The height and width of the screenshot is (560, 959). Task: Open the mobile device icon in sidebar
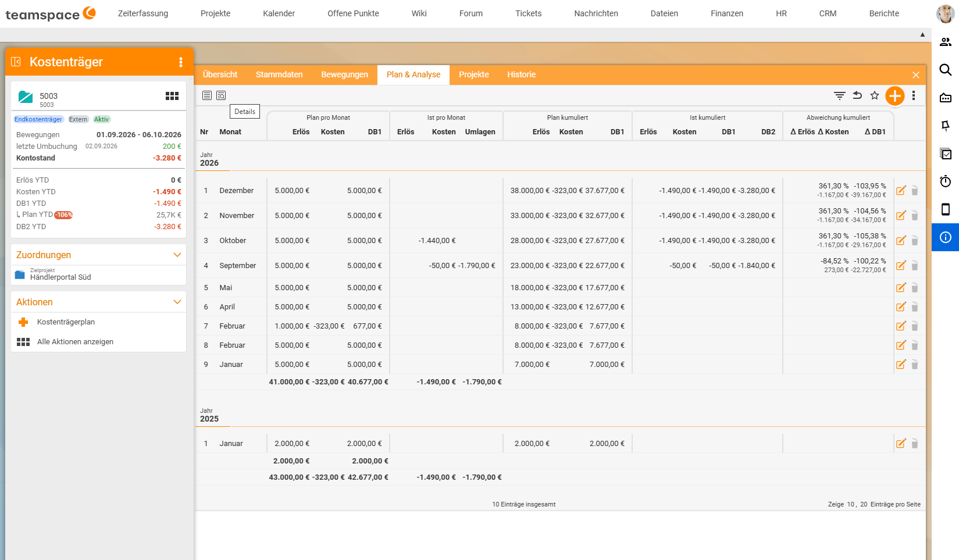click(946, 209)
